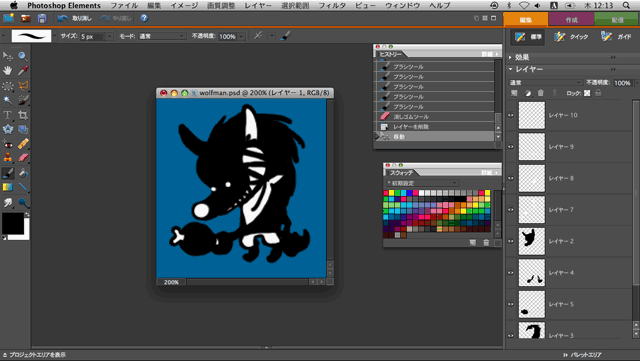Open the イメージ menu
Screen dimensions: 640x361
(184, 5)
